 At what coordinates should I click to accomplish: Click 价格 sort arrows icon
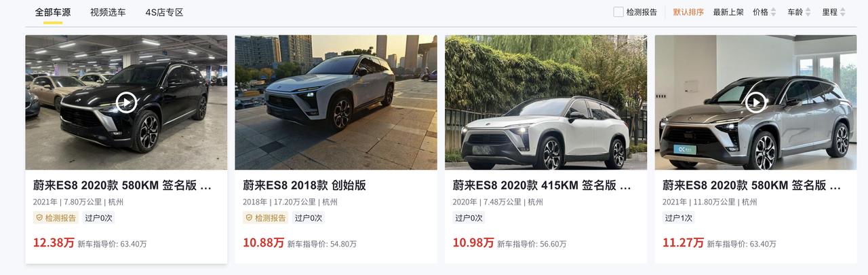coord(774,12)
